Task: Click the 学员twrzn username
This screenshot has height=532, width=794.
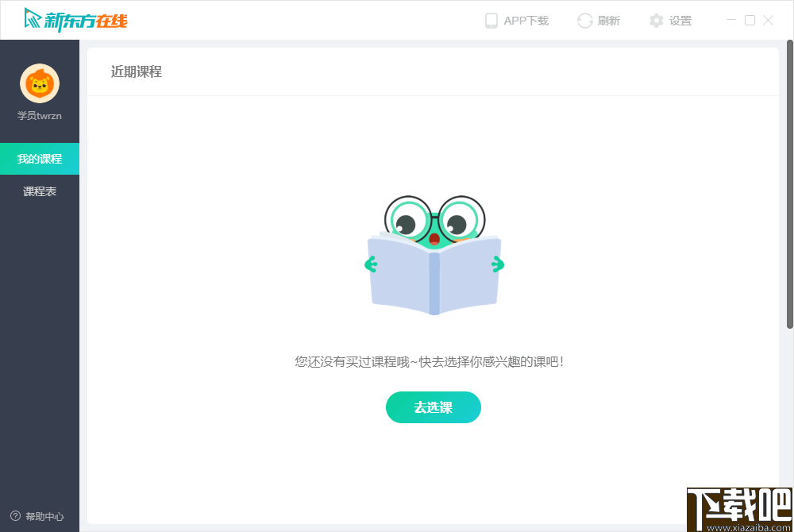Action: click(x=40, y=115)
